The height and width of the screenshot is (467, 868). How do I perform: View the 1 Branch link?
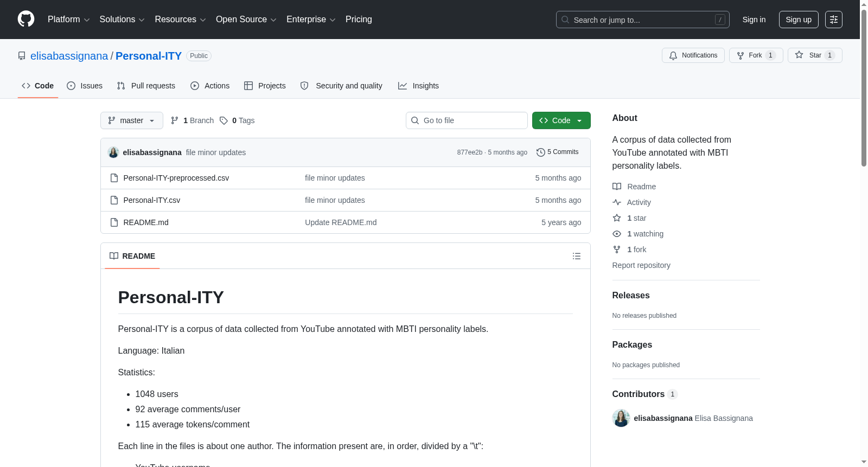point(192,120)
